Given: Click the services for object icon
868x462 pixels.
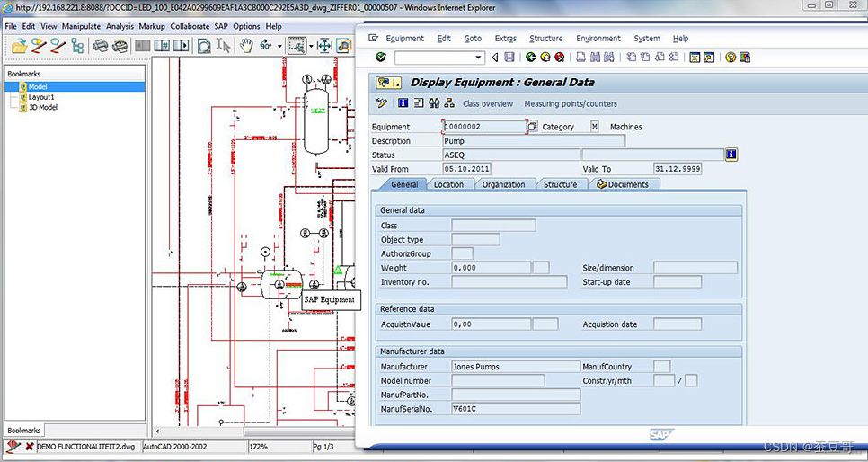Looking at the screenshot, I should 384,83.
